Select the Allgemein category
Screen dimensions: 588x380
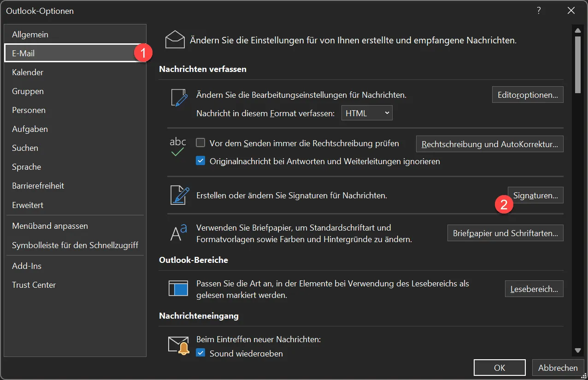(x=75, y=35)
